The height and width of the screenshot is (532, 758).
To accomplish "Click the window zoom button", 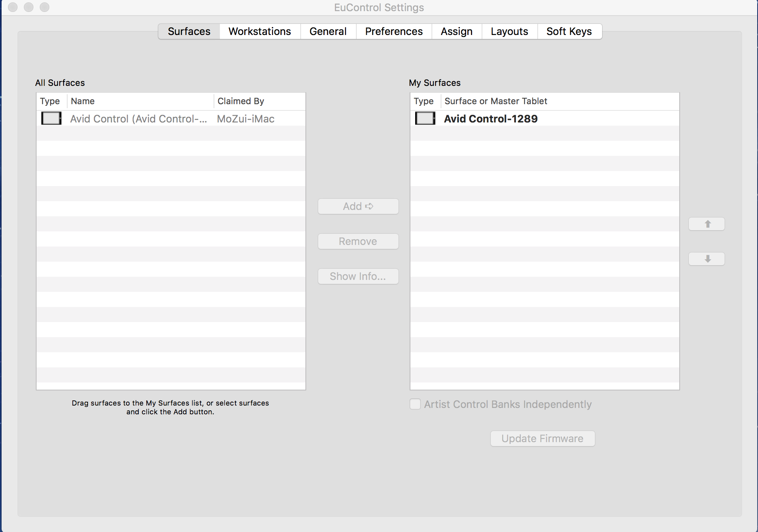I will click(45, 7).
